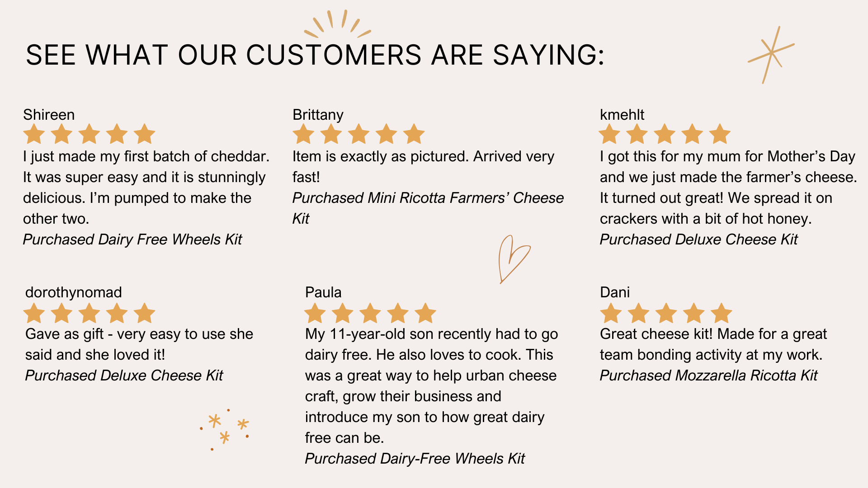The image size is (868, 488).
Task: Click 'Purchased Deluxe Cheese Kit' under dorothynomad
Action: (124, 375)
